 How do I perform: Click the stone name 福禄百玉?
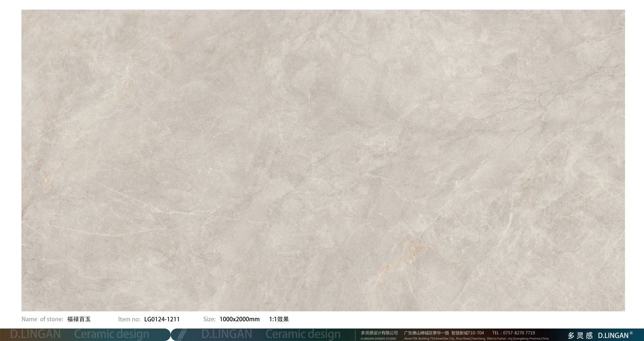click(x=79, y=319)
